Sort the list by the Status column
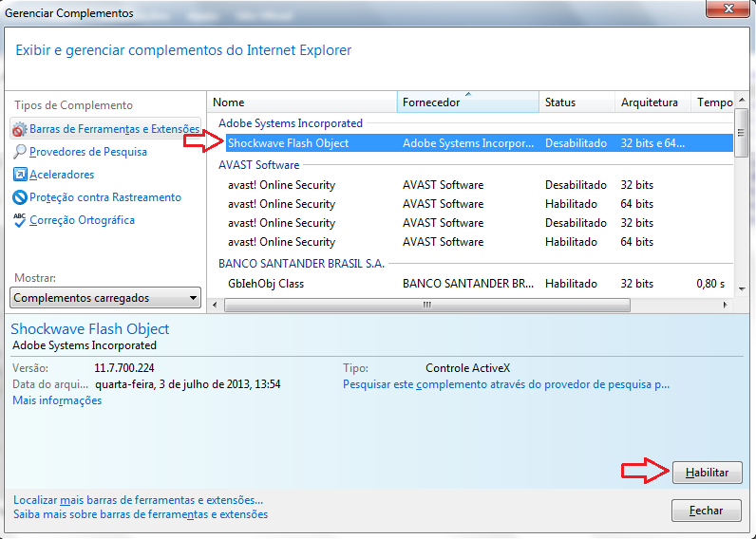756x539 pixels. tap(576, 102)
